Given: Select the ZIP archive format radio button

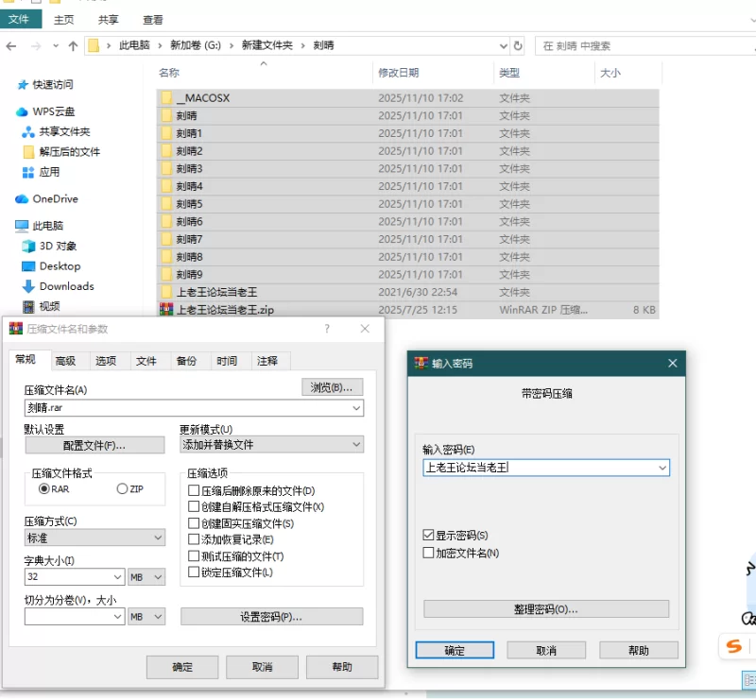Looking at the screenshot, I should pyautogui.click(x=122, y=489).
